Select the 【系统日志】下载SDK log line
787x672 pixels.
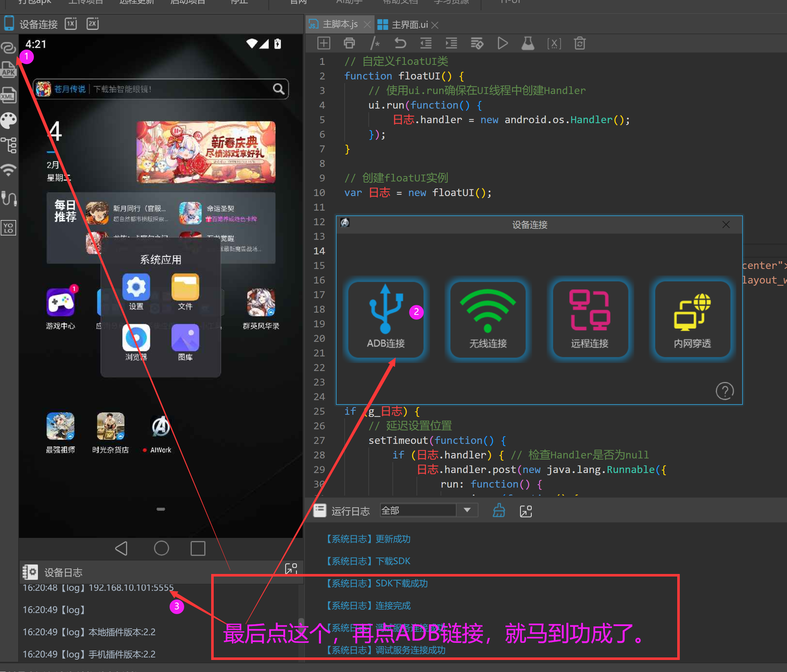click(x=367, y=561)
